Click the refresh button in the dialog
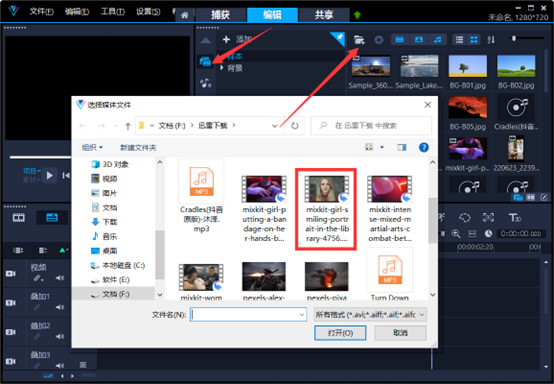This screenshot has width=554, height=384. coord(295,126)
